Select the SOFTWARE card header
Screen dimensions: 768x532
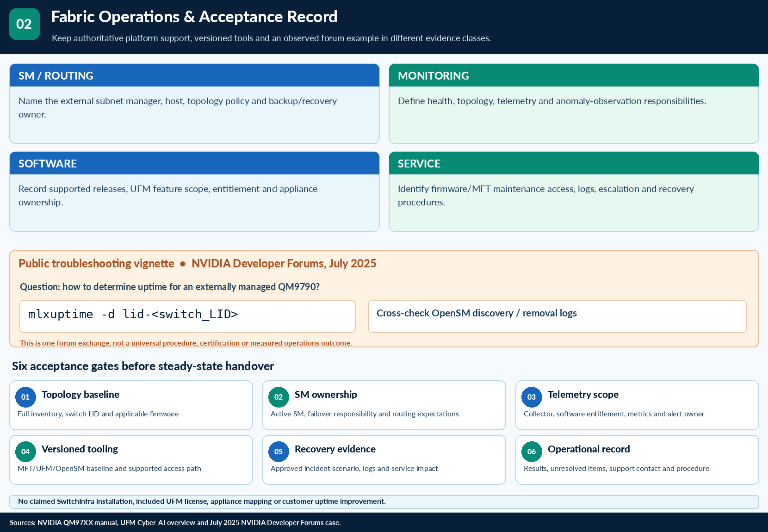[194, 163]
